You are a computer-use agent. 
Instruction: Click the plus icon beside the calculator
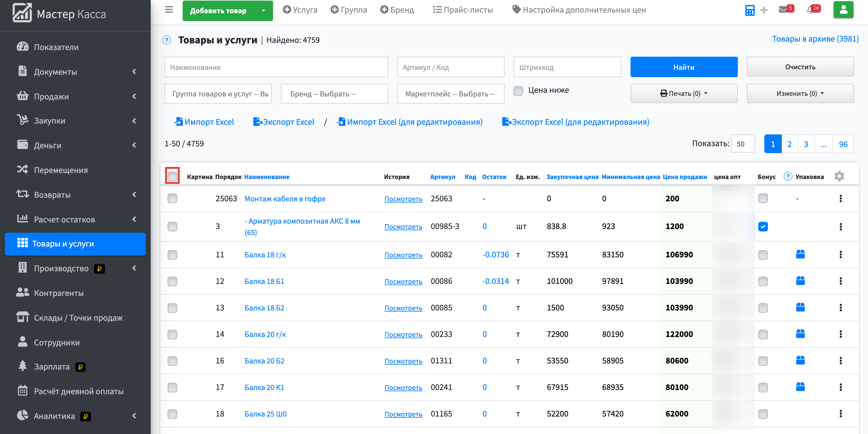[764, 10]
